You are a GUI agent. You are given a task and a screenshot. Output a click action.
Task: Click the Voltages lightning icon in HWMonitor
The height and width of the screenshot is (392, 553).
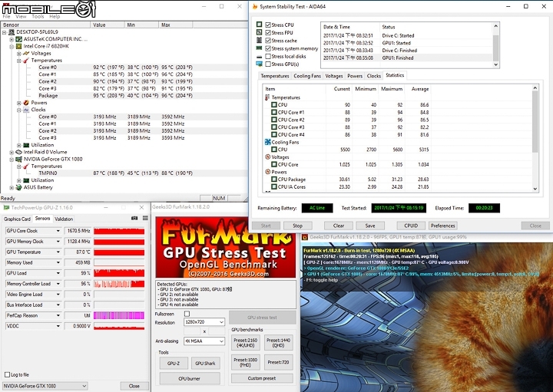pos(26,53)
